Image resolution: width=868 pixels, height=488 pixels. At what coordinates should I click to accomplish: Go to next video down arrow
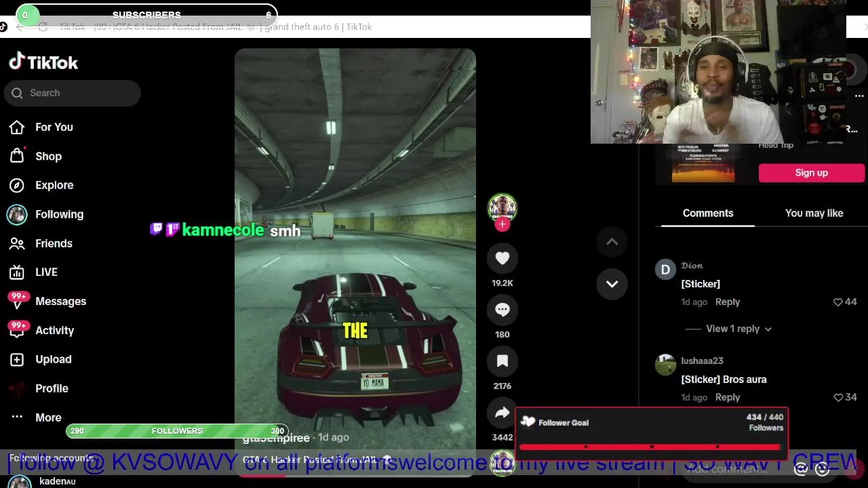pyautogui.click(x=612, y=284)
